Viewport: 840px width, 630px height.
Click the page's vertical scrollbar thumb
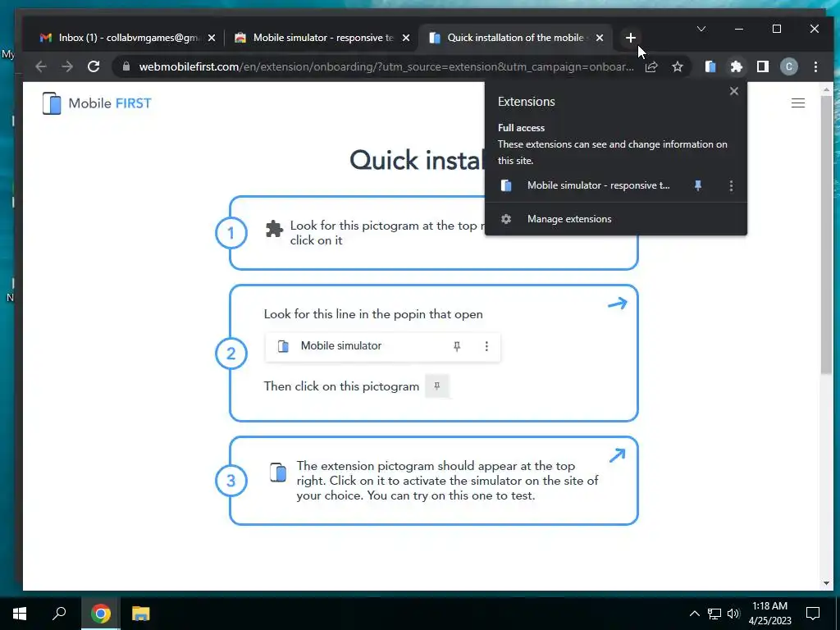[826, 235]
